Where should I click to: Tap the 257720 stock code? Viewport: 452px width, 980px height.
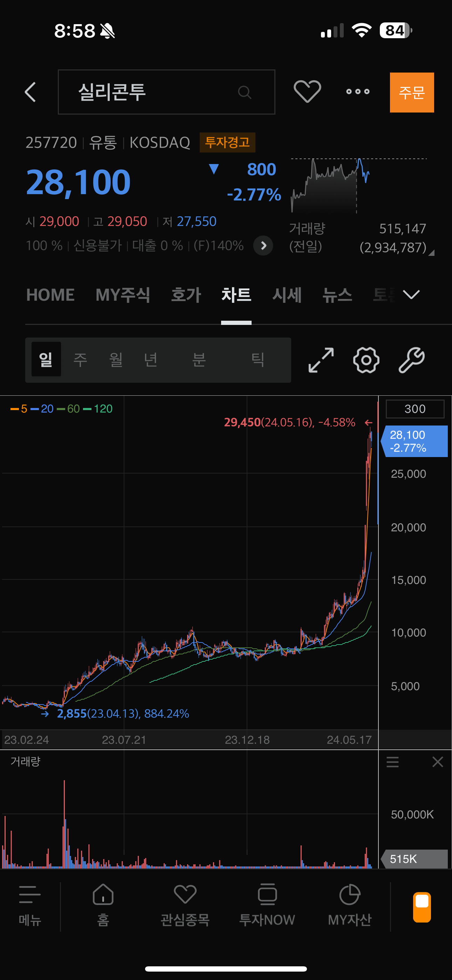coord(51,143)
